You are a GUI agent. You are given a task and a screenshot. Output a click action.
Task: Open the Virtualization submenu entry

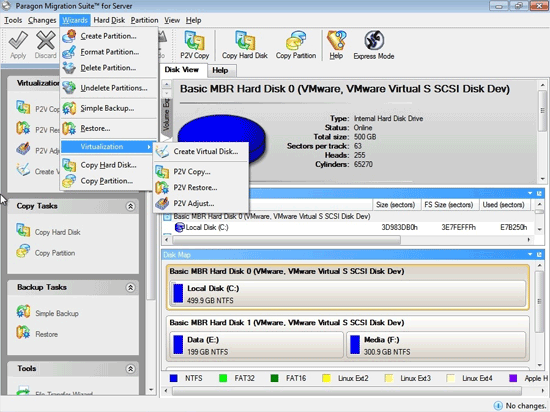tap(107, 147)
